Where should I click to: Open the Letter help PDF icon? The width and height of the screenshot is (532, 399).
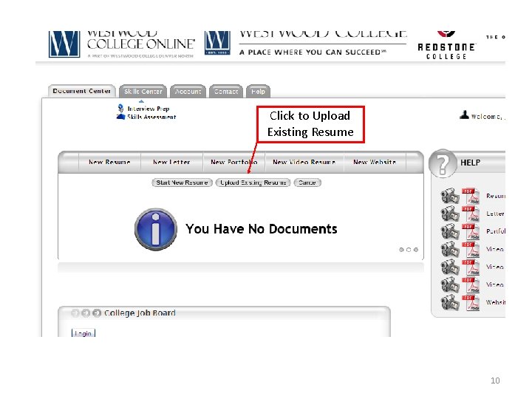point(471,214)
